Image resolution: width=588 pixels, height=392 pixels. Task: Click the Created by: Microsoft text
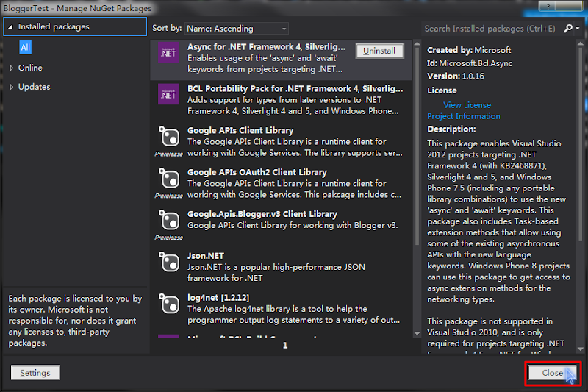click(x=469, y=50)
